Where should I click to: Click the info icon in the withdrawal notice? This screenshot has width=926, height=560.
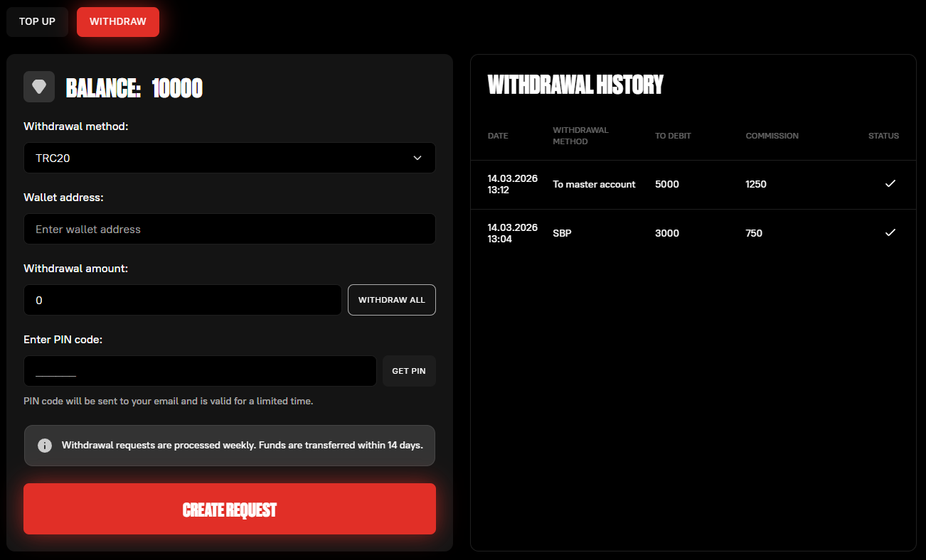coord(45,446)
